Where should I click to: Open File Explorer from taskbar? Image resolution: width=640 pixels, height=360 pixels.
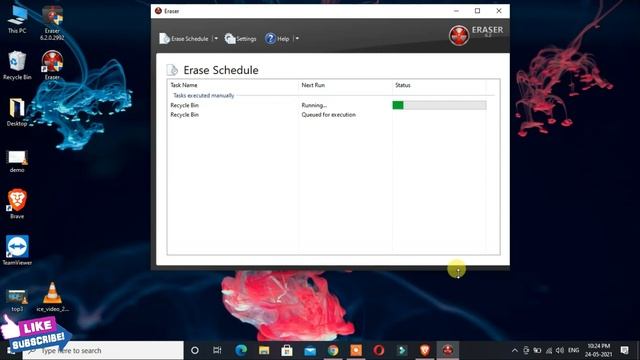[264, 350]
